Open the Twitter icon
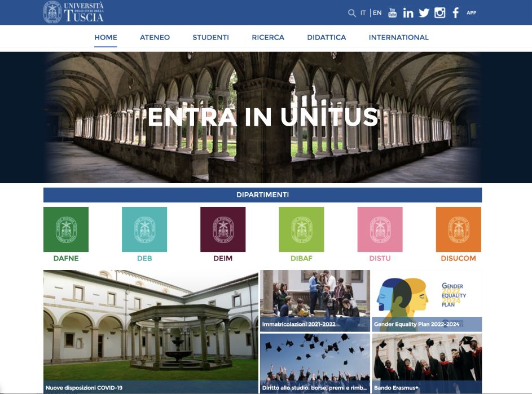The image size is (532, 394). tap(424, 12)
